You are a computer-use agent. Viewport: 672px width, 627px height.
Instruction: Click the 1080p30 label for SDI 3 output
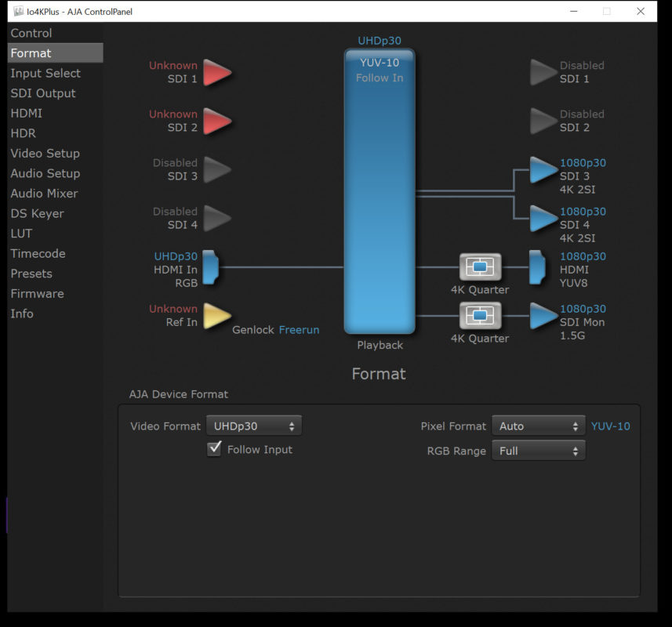click(x=583, y=163)
